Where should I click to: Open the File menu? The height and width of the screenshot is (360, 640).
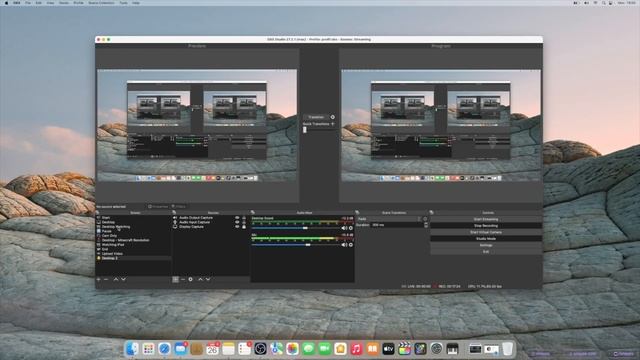[x=28, y=3]
